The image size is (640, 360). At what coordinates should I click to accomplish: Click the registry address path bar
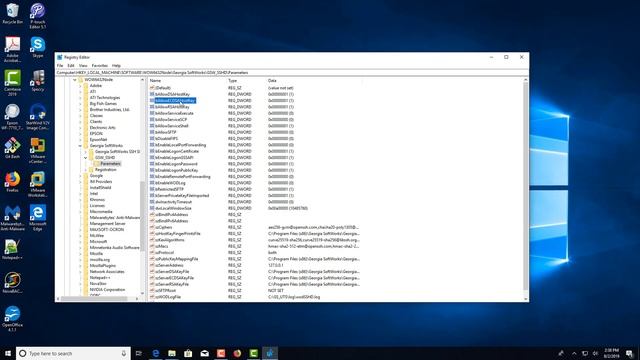[x=292, y=73]
